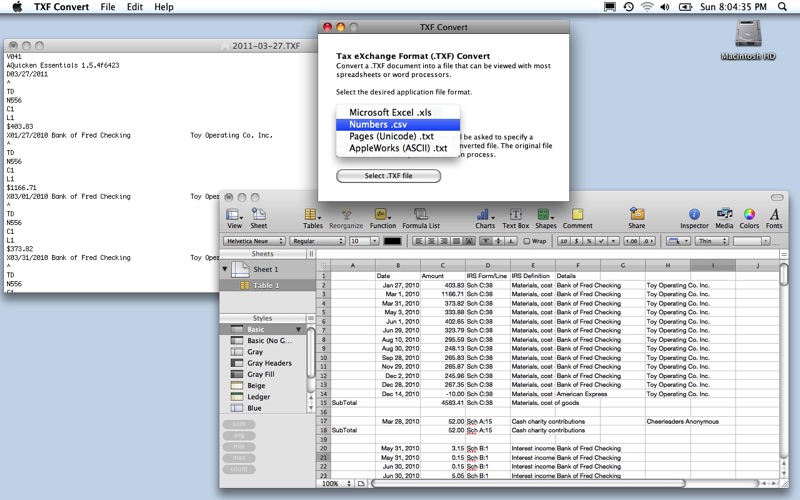800x500 pixels.
Task: Open Basic style dropdown arrow
Action: tap(298, 329)
